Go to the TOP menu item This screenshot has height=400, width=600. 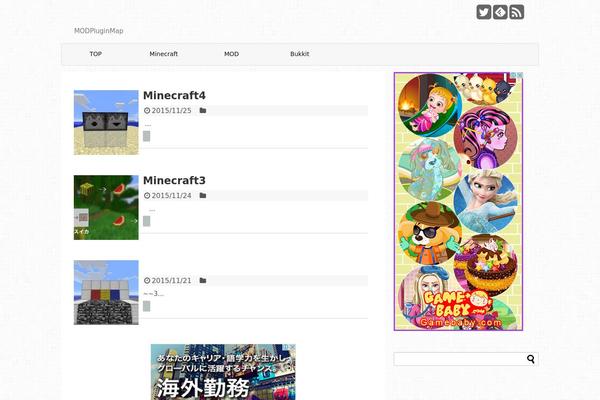96,54
